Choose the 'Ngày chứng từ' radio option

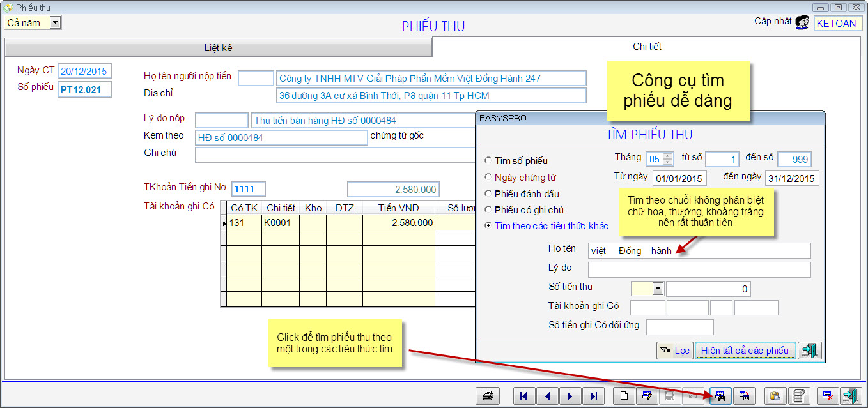pos(489,177)
